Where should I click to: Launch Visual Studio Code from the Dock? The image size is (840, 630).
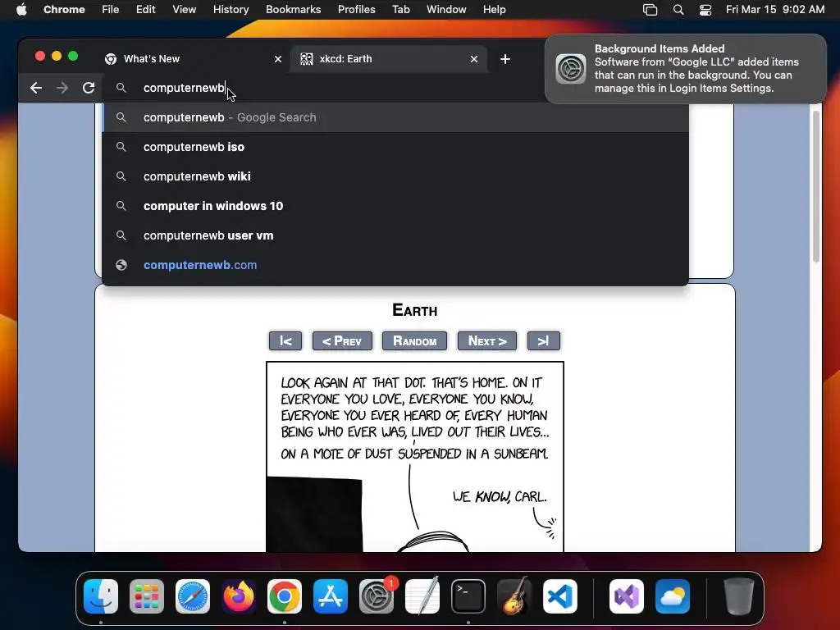coord(559,596)
